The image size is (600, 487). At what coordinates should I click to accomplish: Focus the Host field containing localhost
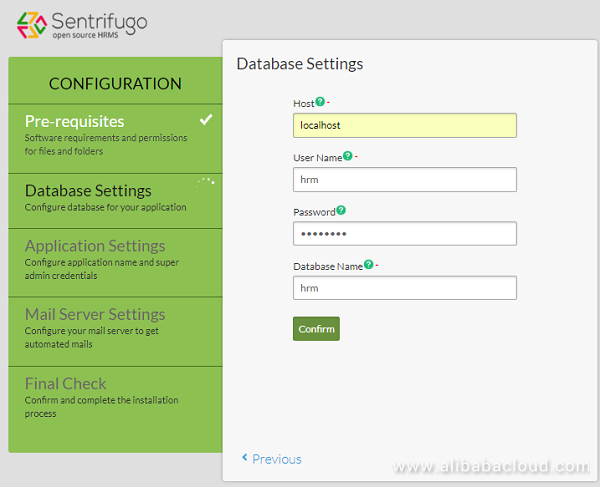tap(404, 125)
